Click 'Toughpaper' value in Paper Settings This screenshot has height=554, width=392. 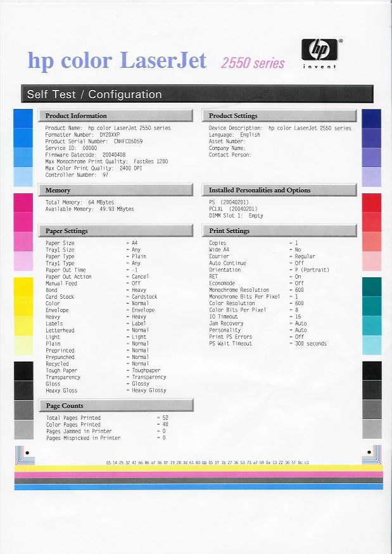point(146,370)
